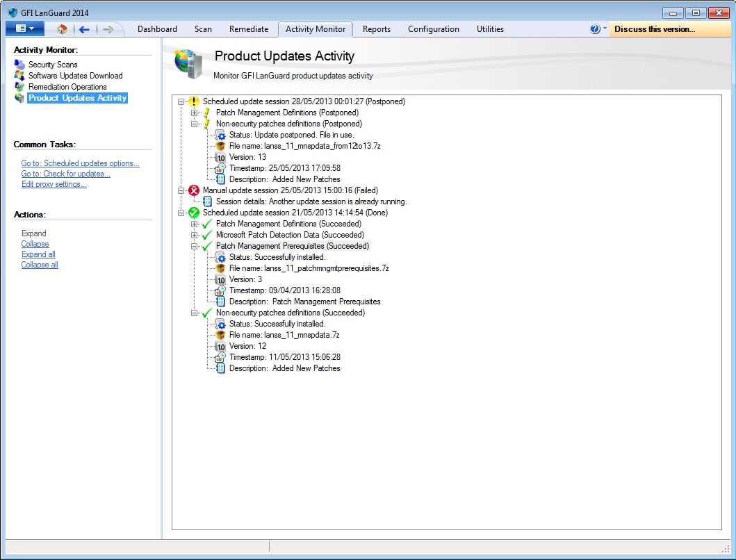Select Scheduled update session 28/05/2013 00:01:27 (Postponed)
The width and height of the screenshot is (736, 560).
pos(304,101)
